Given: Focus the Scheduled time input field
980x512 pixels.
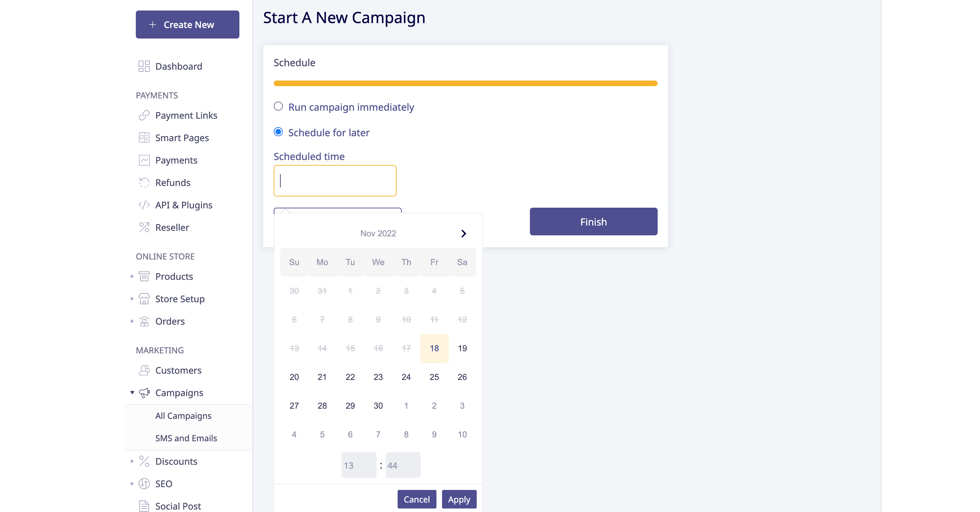Looking at the screenshot, I should tap(335, 181).
